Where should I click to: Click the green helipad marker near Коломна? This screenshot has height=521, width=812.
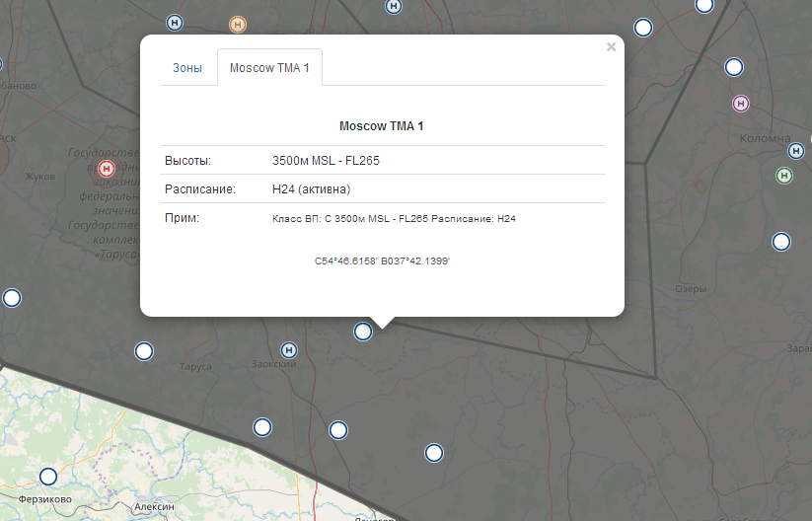click(784, 176)
